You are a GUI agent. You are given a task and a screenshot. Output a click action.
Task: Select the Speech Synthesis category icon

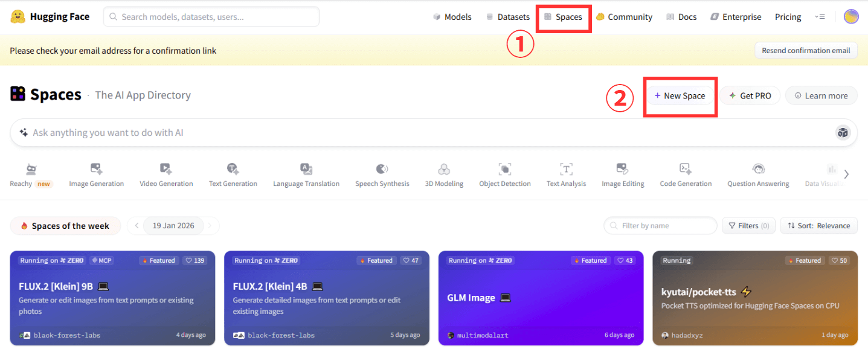point(382,170)
